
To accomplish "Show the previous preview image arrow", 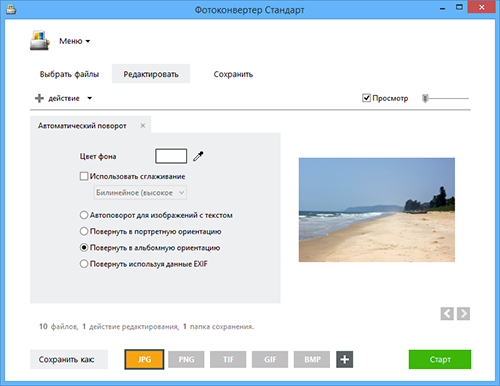I will [x=447, y=314].
